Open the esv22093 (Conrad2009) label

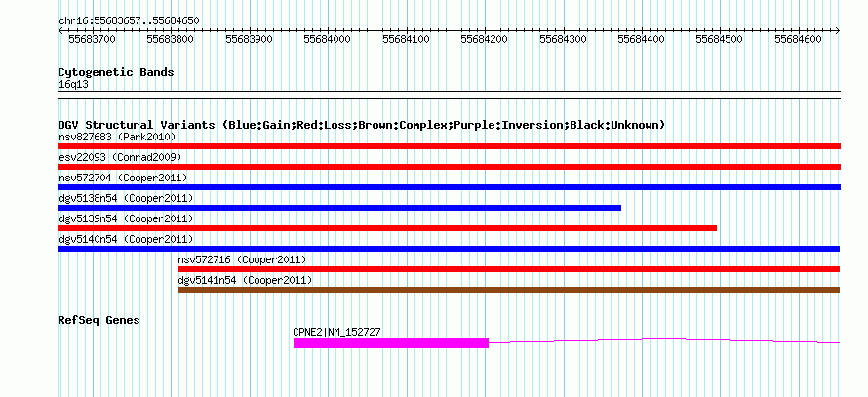120,157
